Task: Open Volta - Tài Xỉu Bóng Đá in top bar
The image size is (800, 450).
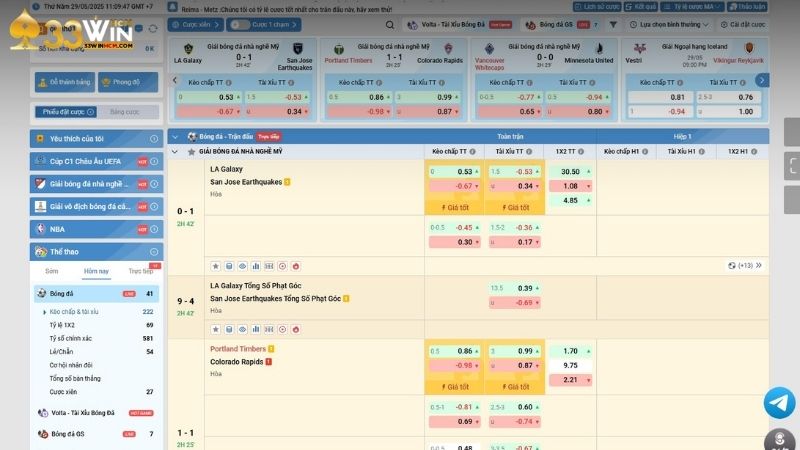Action: pyautogui.click(x=459, y=24)
